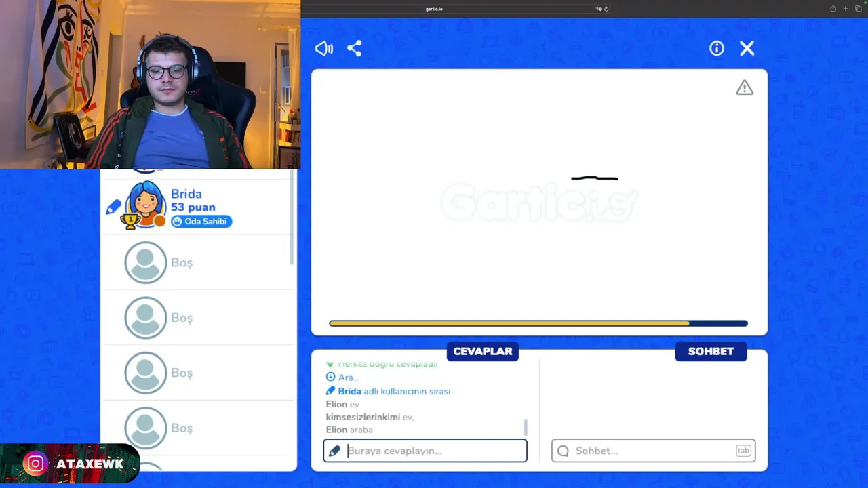This screenshot has width=868, height=488.
Task: Click the Oda Sahibi badge
Action: [x=201, y=221]
